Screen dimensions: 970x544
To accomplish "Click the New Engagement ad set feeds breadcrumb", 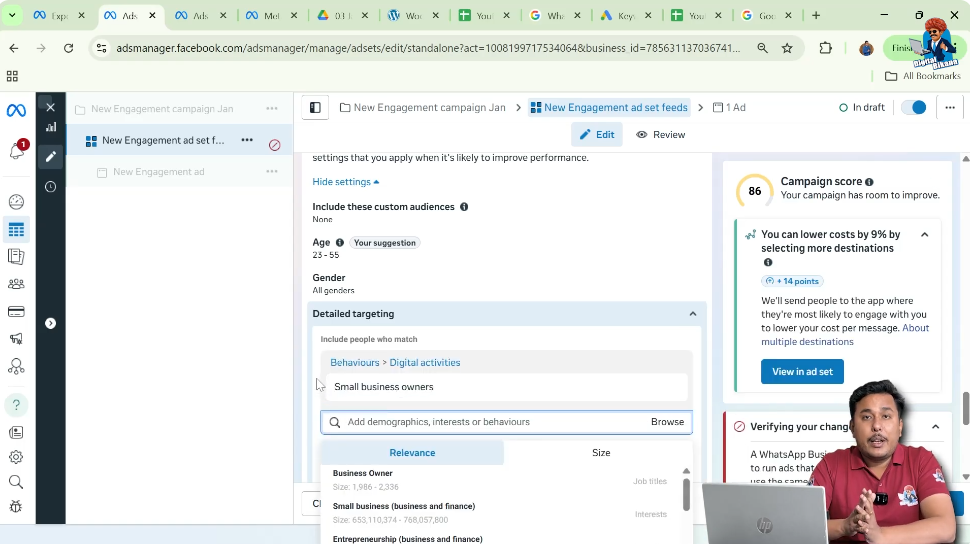I will click(x=609, y=108).
